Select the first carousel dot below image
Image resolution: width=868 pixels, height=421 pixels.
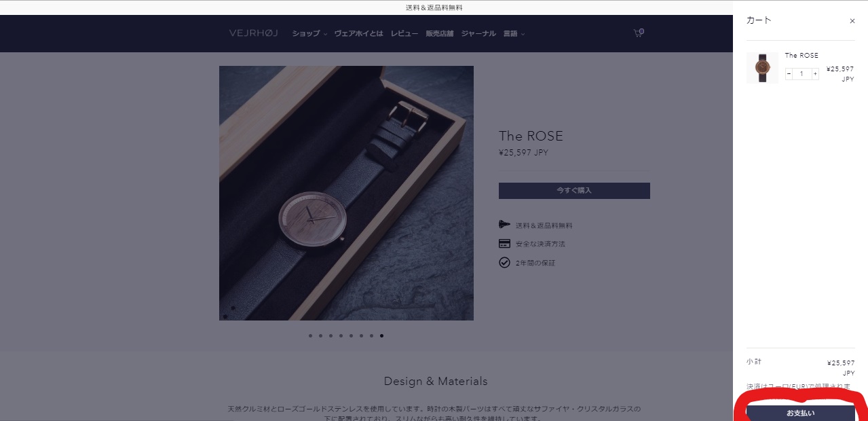pyautogui.click(x=310, y=335)
